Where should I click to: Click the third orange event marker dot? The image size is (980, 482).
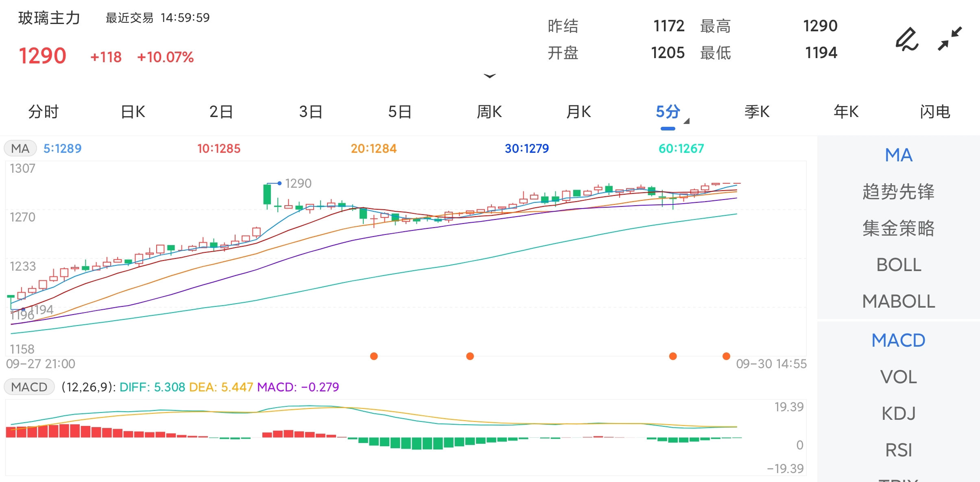(x=673, y=356)
